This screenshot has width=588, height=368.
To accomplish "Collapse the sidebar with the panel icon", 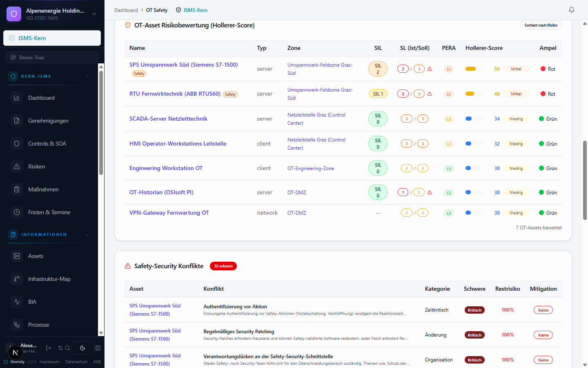I will (x=98, y=348).
